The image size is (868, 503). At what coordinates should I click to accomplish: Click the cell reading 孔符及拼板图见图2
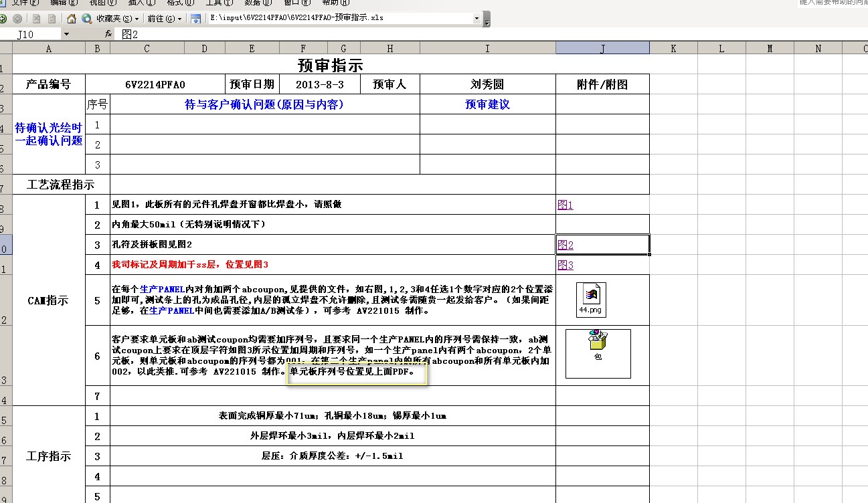coord(333,245)
